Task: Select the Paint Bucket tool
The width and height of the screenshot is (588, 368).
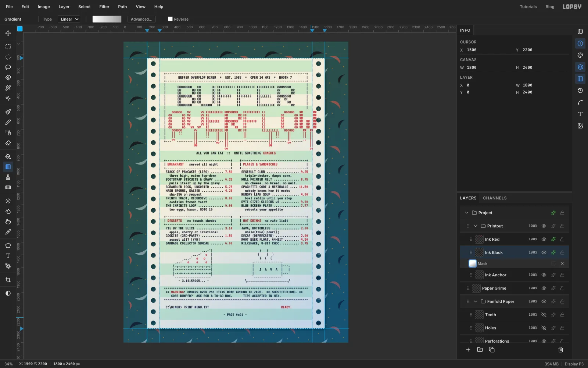Action: point(8,156)
